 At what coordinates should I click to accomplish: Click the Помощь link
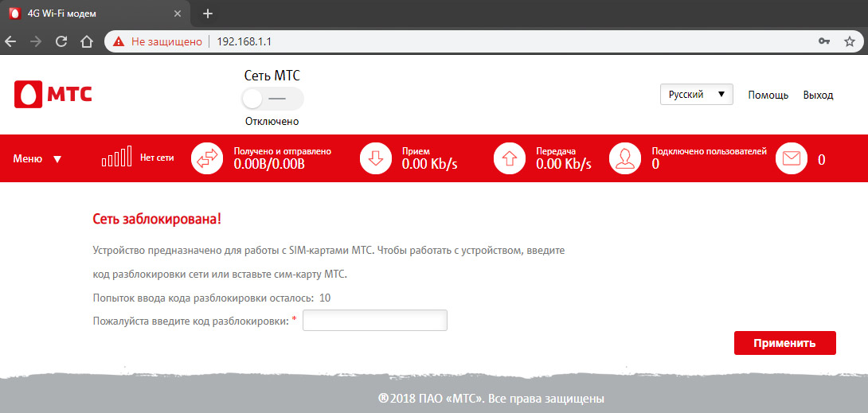[768, 95]
